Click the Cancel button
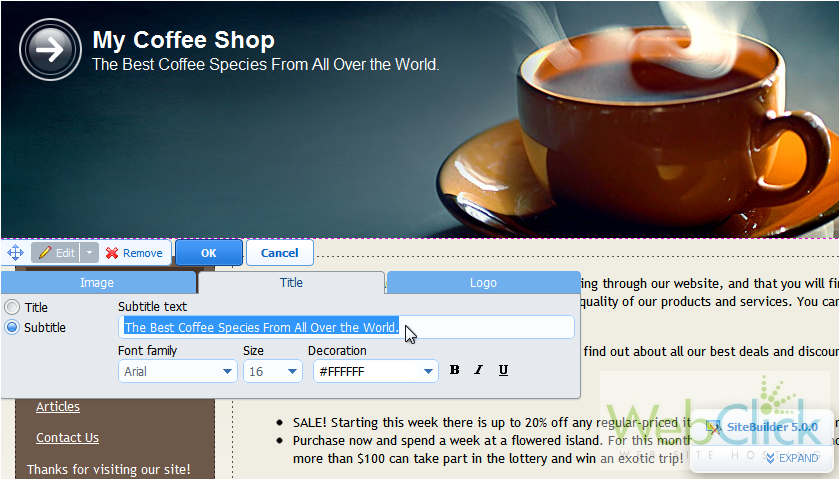The height and width of the screenshot is (480, 840). (x=280, y=253)
